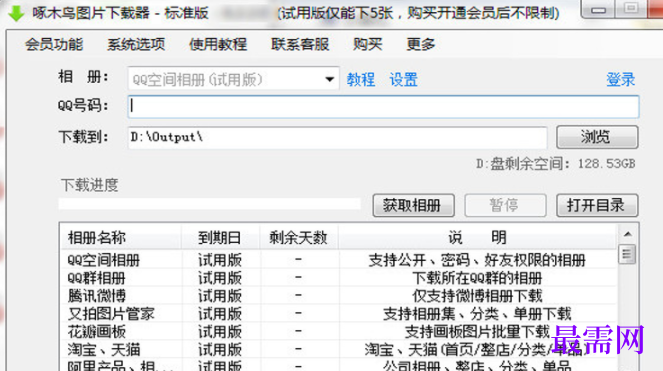Viewport: 663px width, 371px height.
Task: Open the 会员功能 menu
Action: (x=54, y=44)
